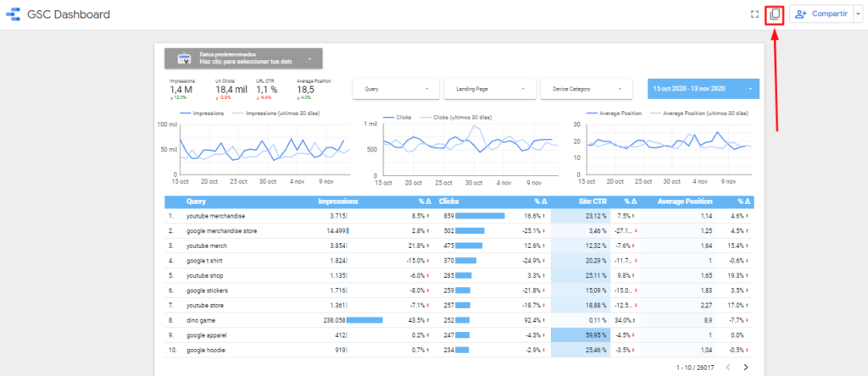Expand the Landing Page filter dropdown
The image size is (868, 376).
pyautogui.click(x=491, y=88)
